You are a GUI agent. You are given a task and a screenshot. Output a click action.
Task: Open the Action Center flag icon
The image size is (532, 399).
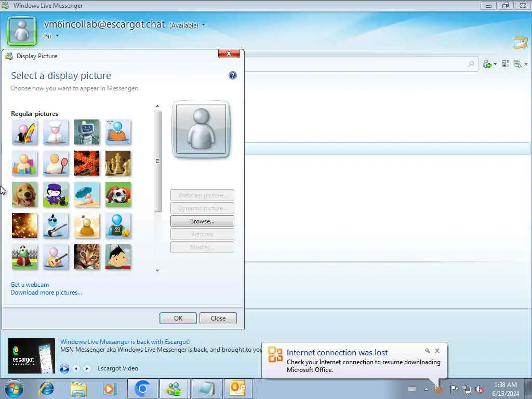click(x=454, y=389)
